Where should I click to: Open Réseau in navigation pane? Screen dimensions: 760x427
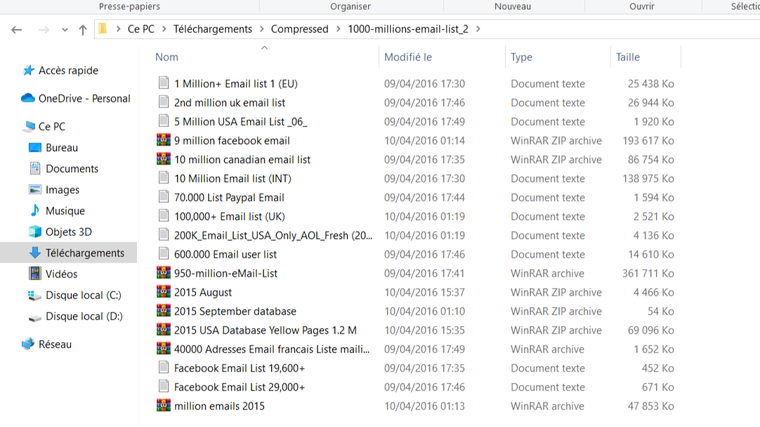(55, 345)
